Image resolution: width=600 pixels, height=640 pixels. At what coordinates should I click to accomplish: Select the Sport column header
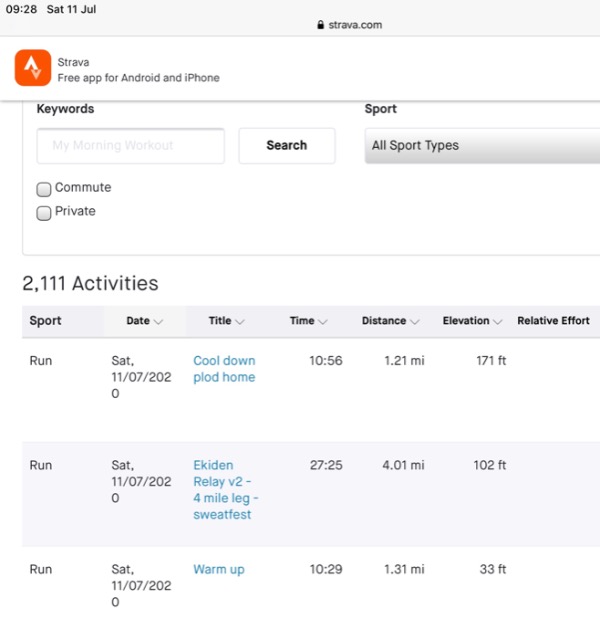click(45, 321)
